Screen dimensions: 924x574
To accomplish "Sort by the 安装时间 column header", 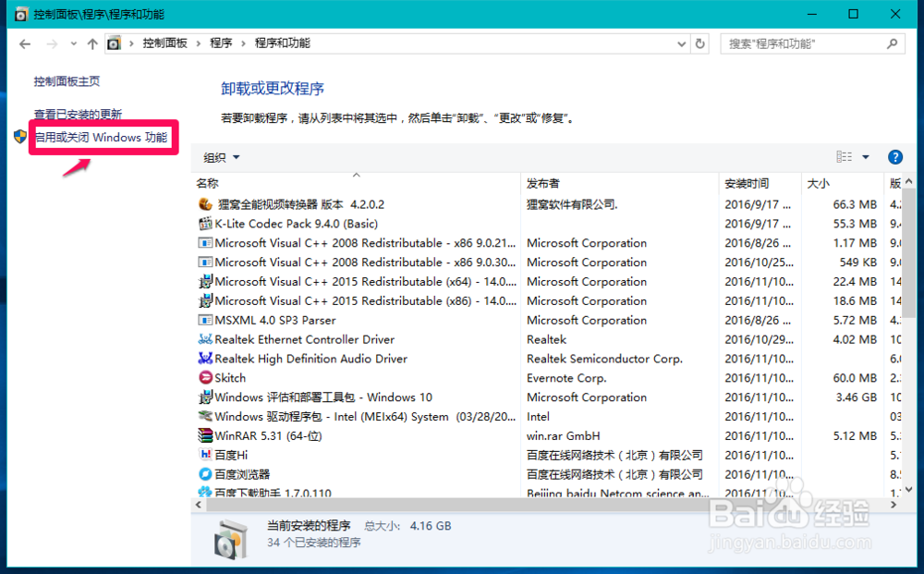I will (x=747, y=184).
